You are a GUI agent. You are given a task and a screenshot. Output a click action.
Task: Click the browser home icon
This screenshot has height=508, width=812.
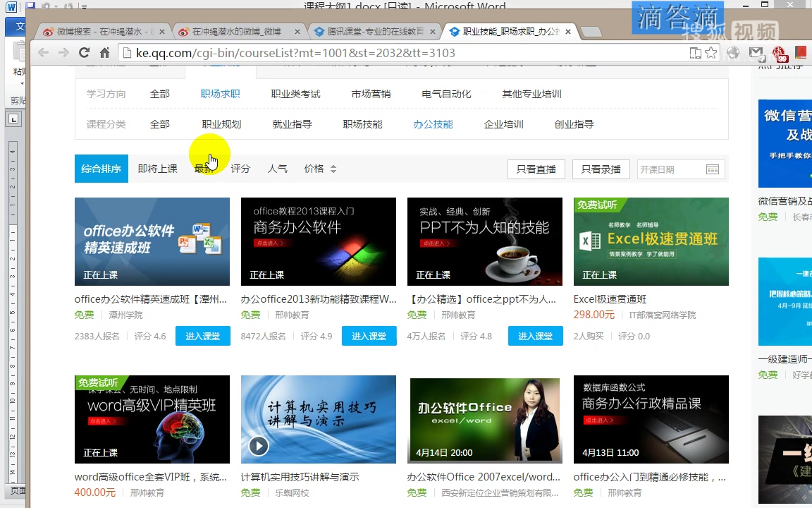104,53
